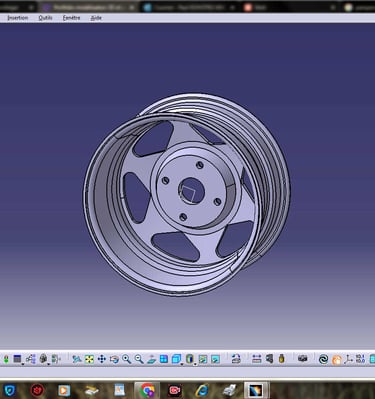Click the green icon at the toolbar's left end
Image resolution: width=375 pixels, height=399 pixels.
[6, 359]
